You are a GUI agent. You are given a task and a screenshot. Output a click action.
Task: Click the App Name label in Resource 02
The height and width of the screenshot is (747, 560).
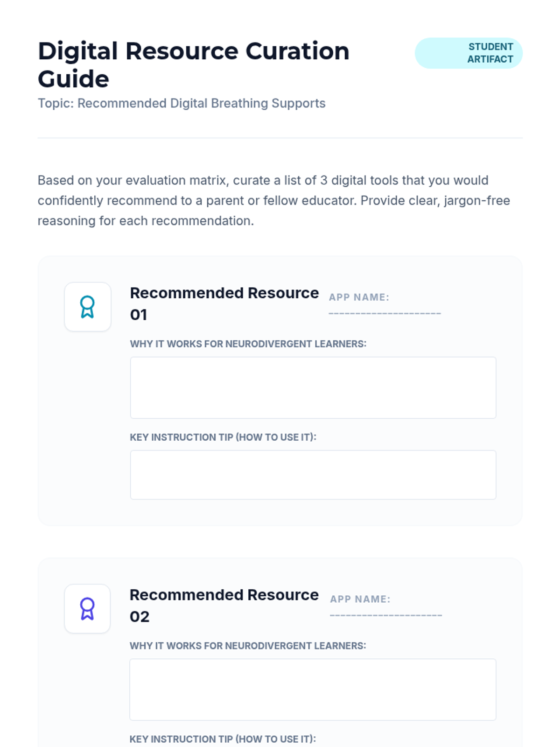(x=360, y=599)
